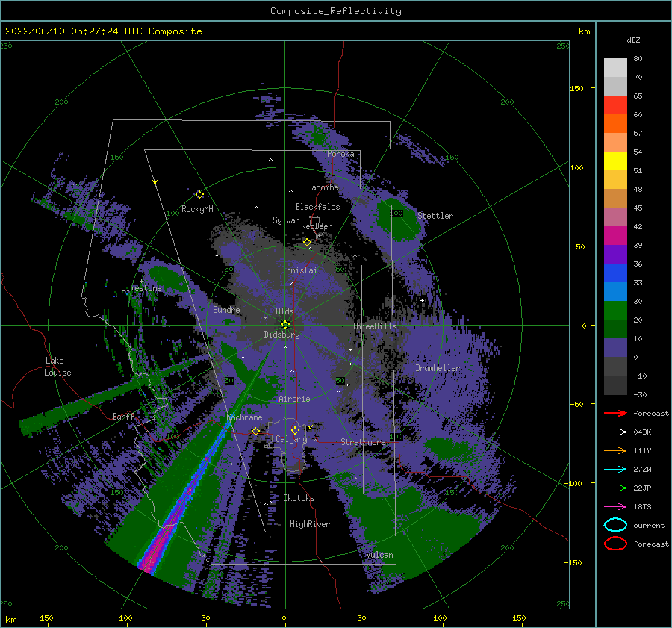This screenshot has width=672, height=628.
Task: Click the Olds label
Action: click(x=284, y=311)
